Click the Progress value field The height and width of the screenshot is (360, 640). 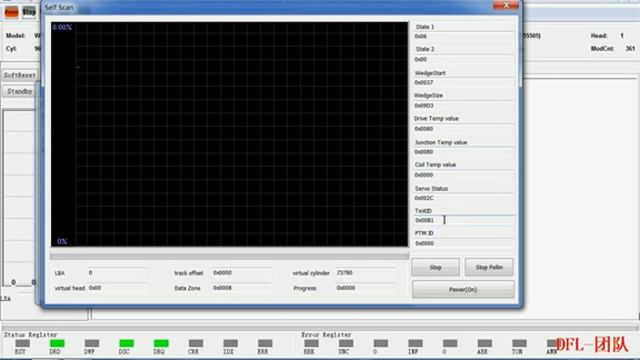click(x=365, y=288)
